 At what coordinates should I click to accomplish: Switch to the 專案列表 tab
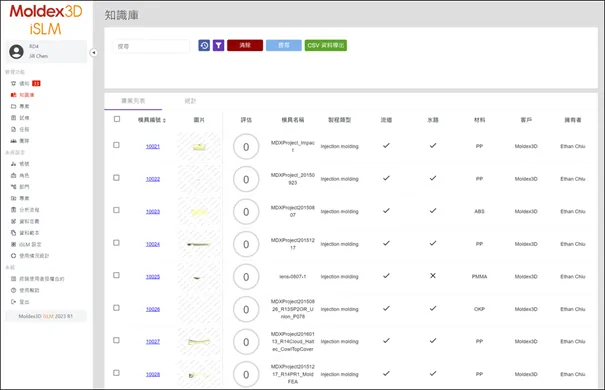coord(133,101)
